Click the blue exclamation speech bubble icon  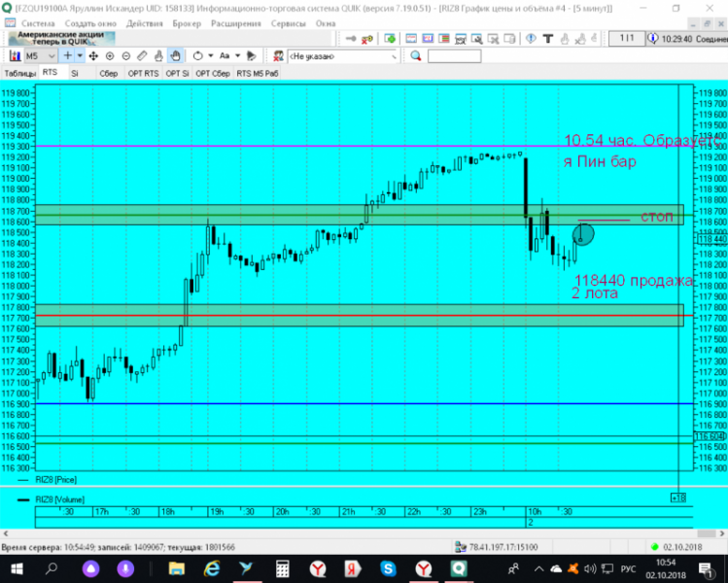[531, 39]
